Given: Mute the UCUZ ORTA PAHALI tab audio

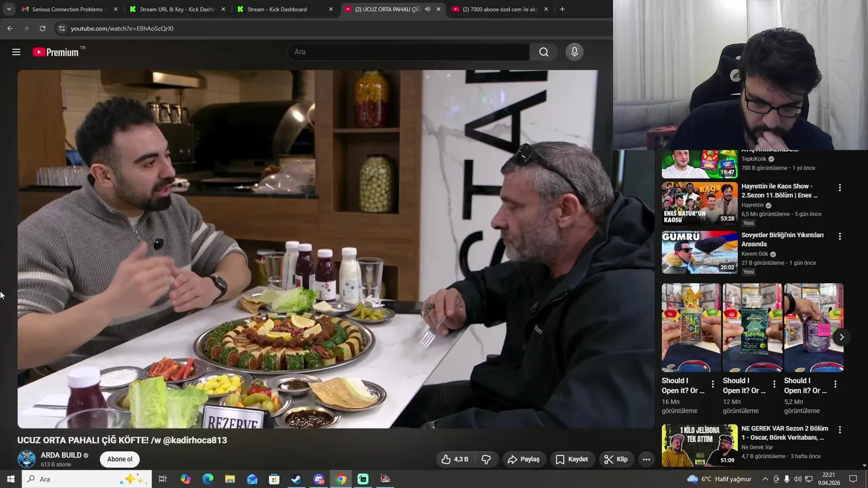Looking at the screenshot, I should point(427,9).
